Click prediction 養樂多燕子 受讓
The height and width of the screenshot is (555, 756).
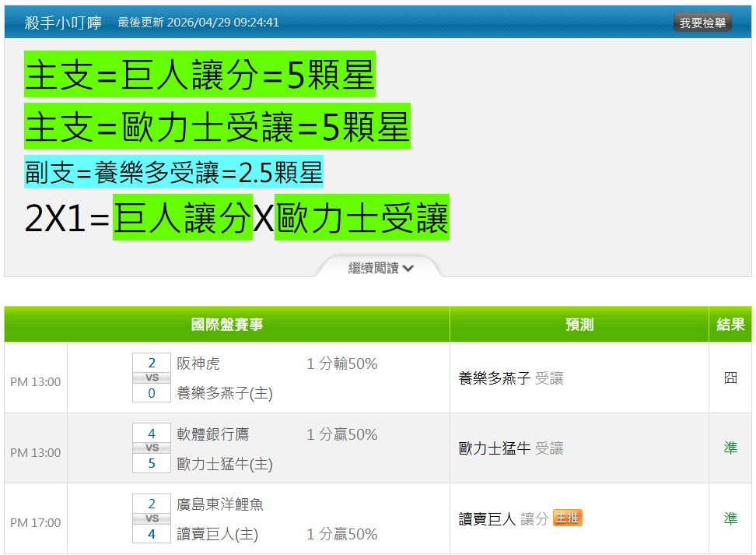(x=510, y=378)
